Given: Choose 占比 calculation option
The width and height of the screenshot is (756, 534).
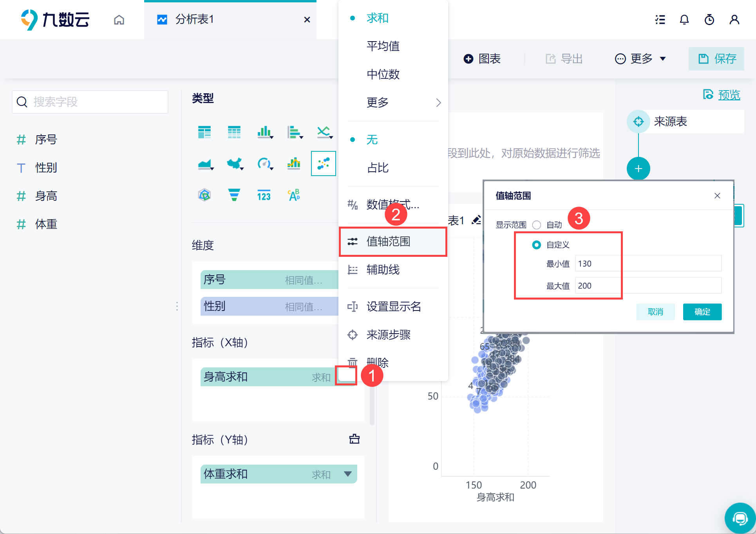Looking at the screenshot, I should tap(378, 168).
